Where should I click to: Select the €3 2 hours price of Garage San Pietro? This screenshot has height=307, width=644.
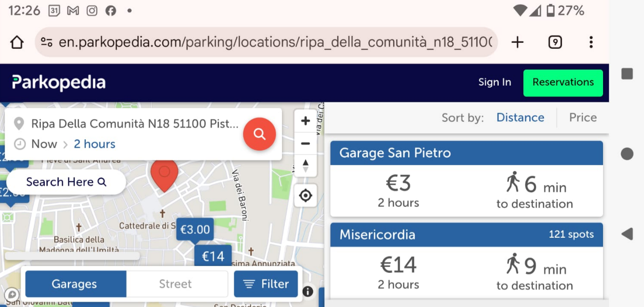click(x=399, y=191)
